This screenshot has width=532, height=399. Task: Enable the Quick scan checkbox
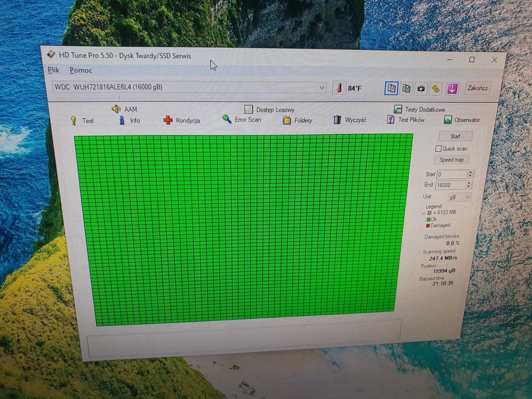(438, 149)
